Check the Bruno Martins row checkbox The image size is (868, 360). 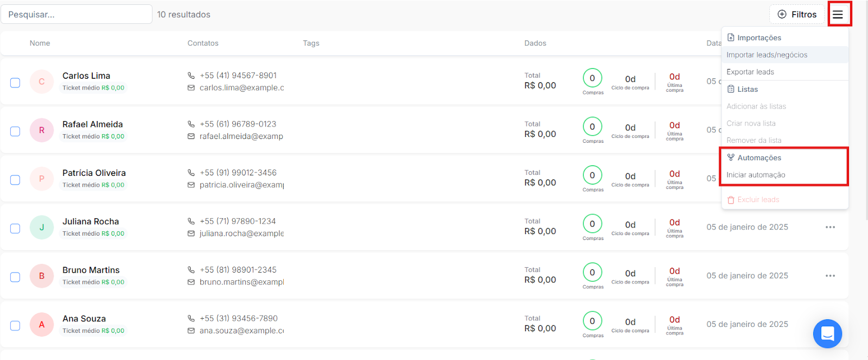15,277
